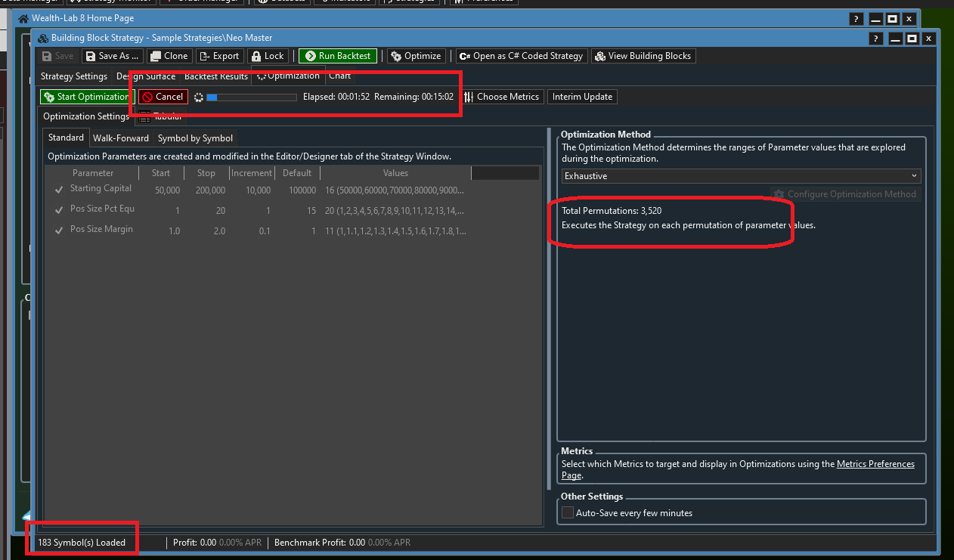The image size is (954, 560).
Task: Open the Metrics Preferences Page link
Action: click(875, 464)
